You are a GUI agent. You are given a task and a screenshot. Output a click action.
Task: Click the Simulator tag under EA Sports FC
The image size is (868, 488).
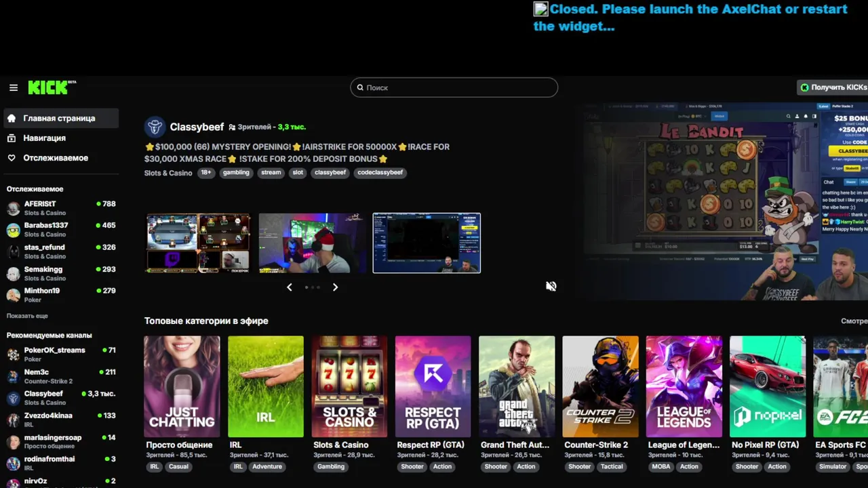point(833,467)
